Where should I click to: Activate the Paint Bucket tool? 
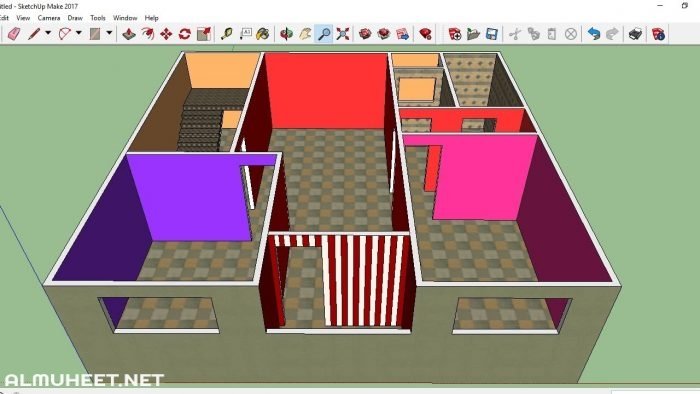pos(263,33)
